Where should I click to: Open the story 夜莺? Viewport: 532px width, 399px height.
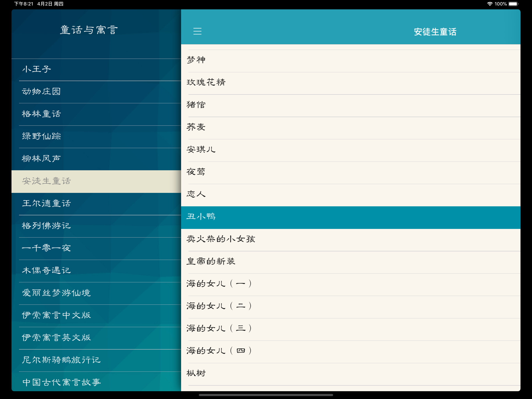point(351,173)
